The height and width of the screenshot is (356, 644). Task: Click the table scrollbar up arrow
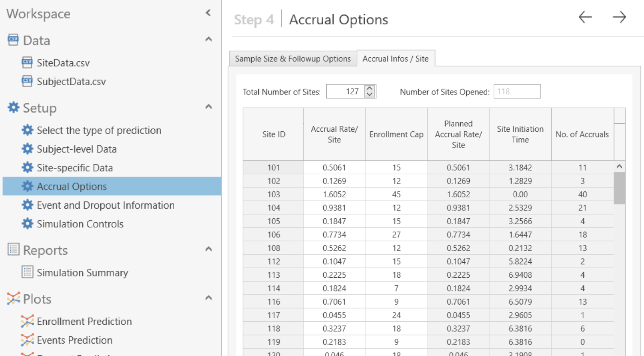tap(619, 166)
